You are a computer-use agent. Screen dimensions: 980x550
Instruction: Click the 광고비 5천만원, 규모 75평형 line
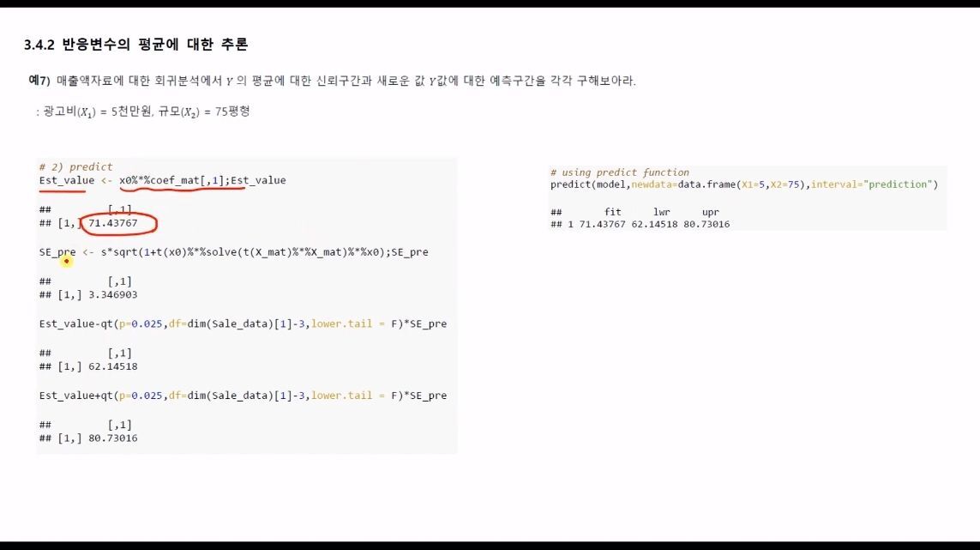point(143,112)
